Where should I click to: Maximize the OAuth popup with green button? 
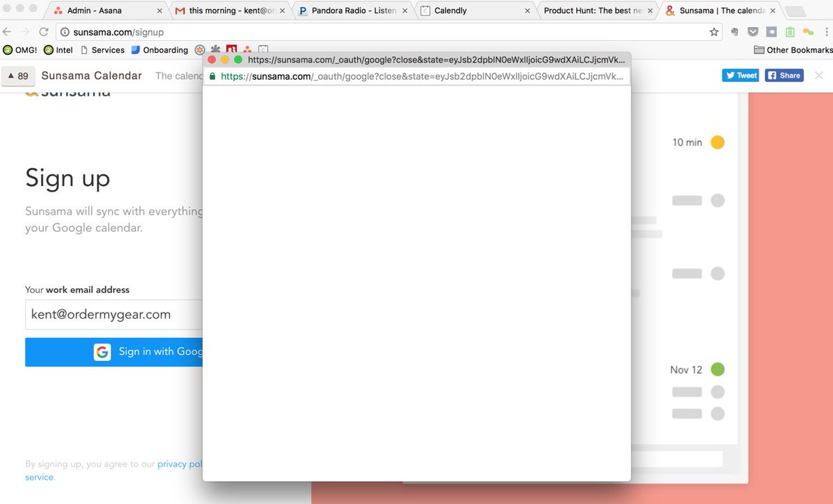[x=238, y=60]
